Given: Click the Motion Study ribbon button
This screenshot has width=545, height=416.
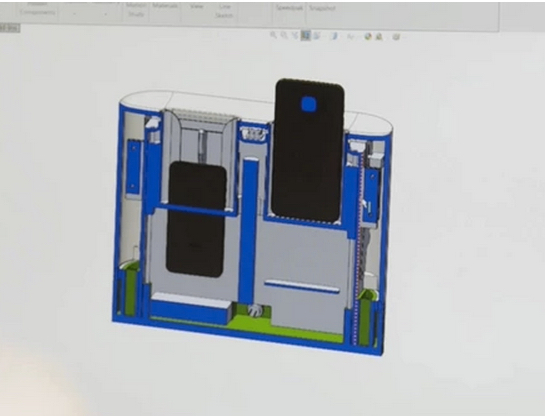Looking at the screenshot, I should point(136,10).
